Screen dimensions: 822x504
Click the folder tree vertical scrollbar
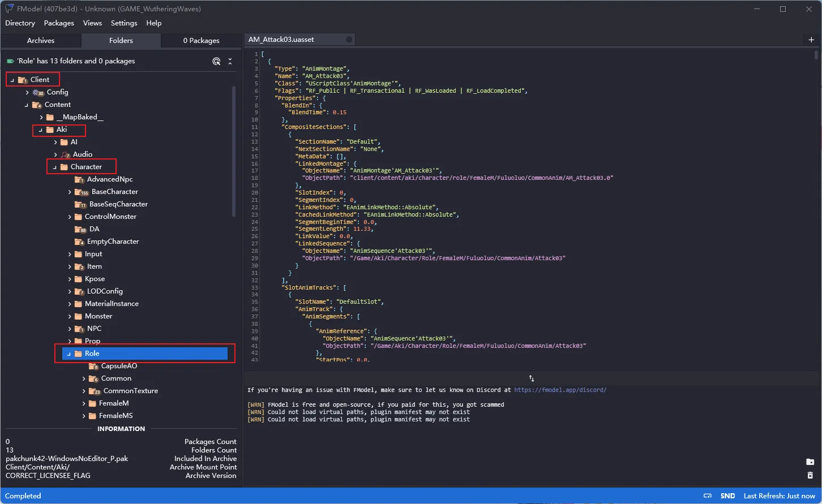[234, 152]
